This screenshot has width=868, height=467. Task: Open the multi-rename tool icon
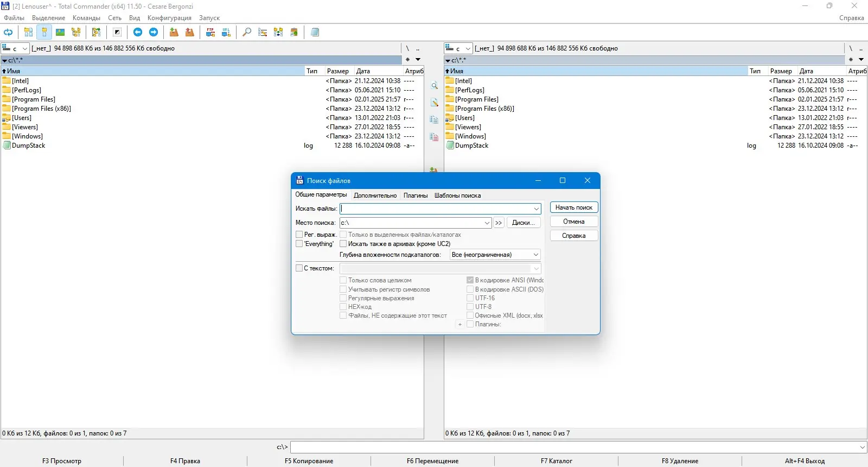point(263,32)
